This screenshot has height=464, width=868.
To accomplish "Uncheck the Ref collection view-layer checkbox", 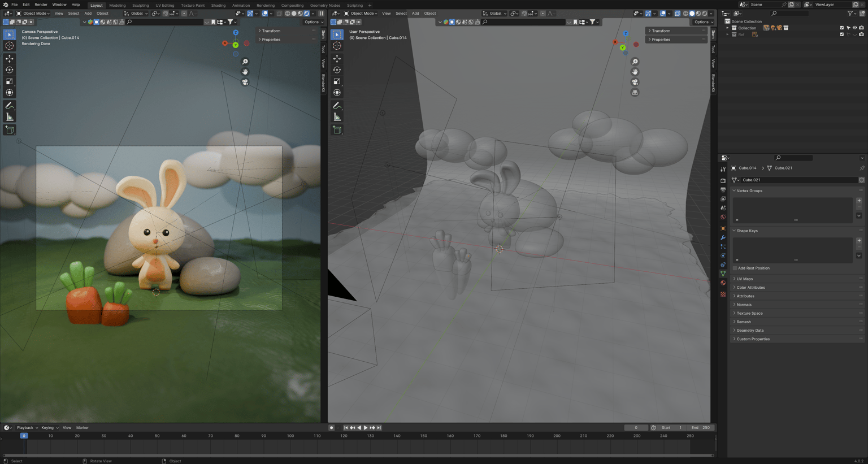I will pos(841,34).
